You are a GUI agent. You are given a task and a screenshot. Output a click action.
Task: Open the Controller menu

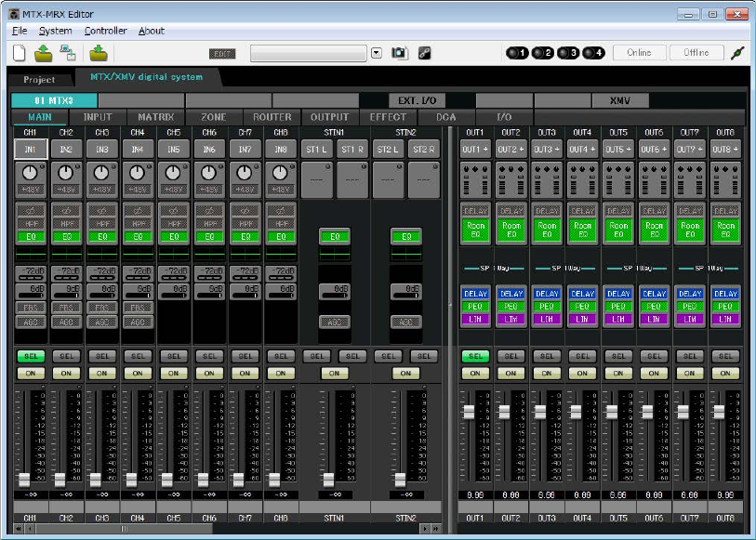(106, 31)
